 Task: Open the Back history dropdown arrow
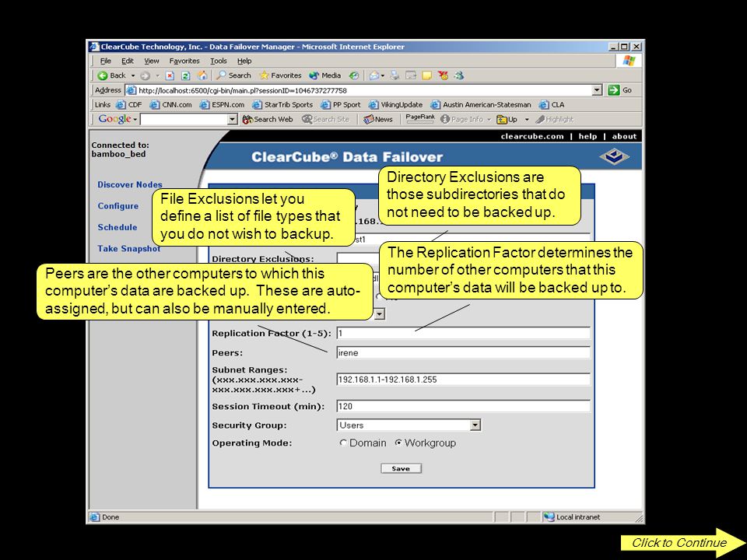tap(133, 75)
